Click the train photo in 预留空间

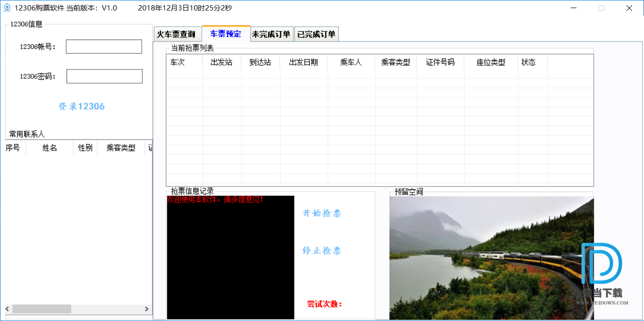(491, 258)
